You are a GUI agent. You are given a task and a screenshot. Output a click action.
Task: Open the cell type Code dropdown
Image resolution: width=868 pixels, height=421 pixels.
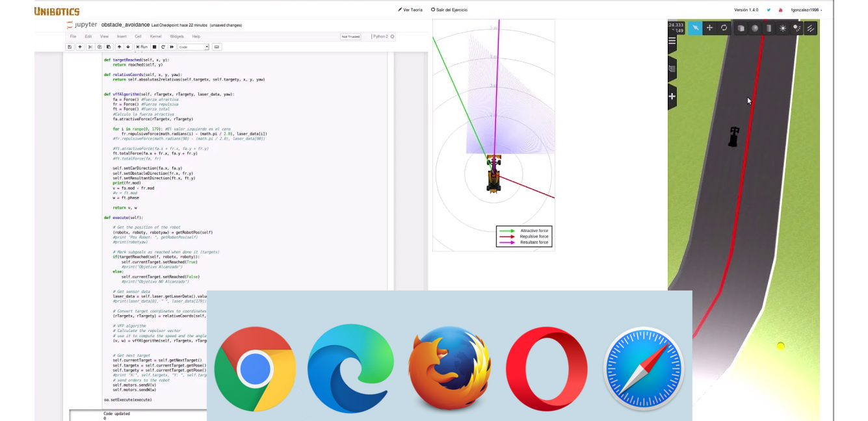pos(193,47)
